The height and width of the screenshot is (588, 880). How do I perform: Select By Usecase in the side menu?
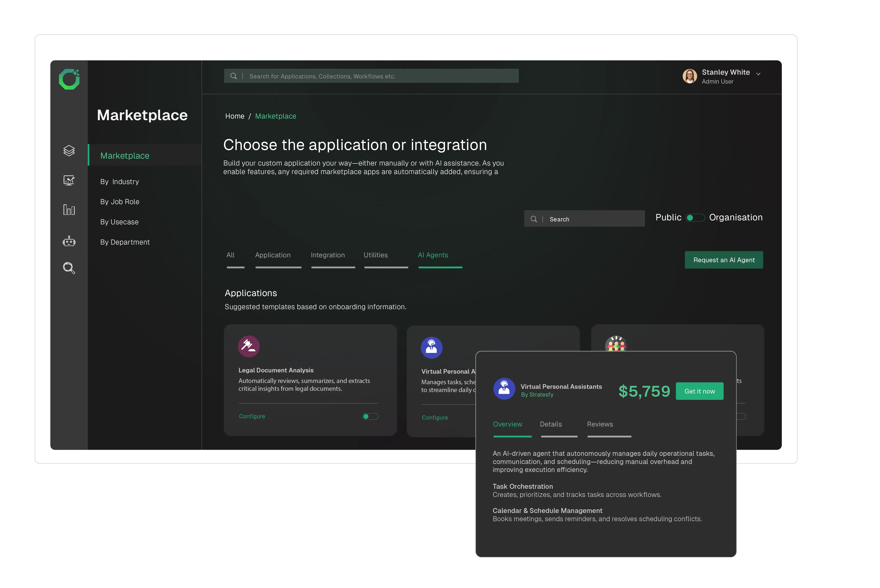119,222
